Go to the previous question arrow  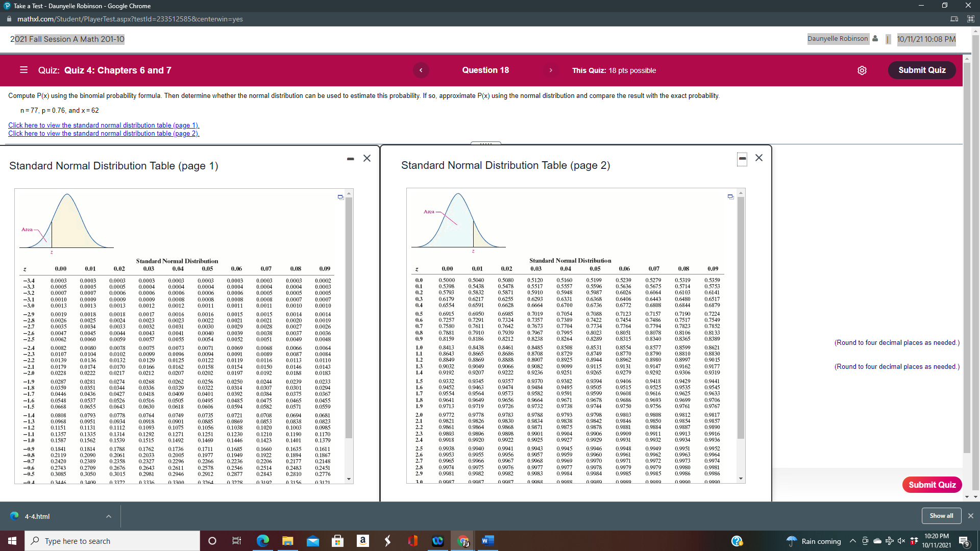(421, 70)
